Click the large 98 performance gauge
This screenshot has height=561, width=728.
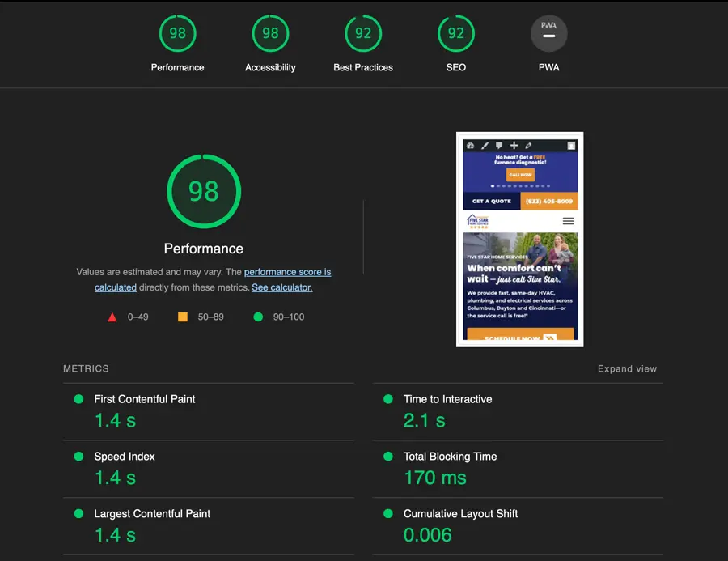[204, 192]
